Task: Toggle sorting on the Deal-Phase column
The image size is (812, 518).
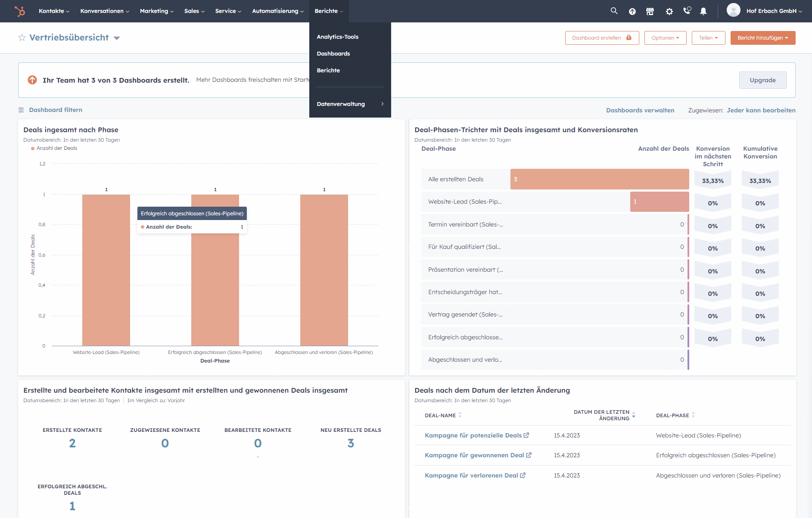Action: tap(694, 415)
